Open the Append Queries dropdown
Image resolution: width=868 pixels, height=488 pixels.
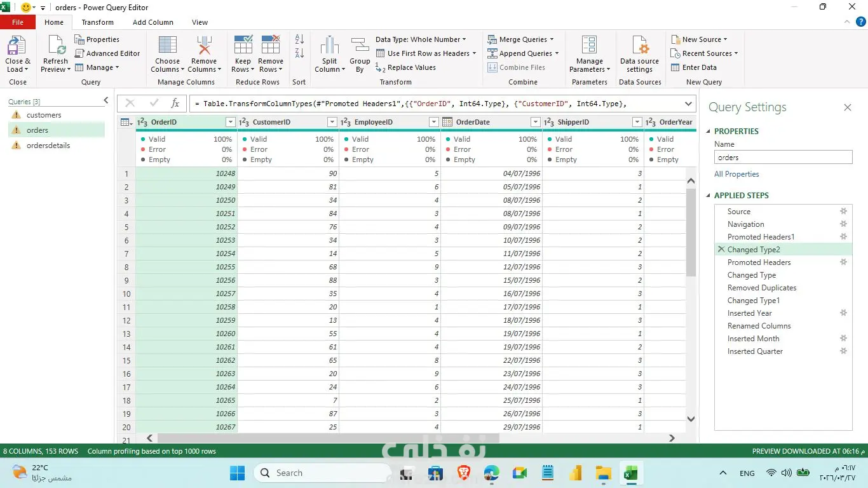coord(523,53)
